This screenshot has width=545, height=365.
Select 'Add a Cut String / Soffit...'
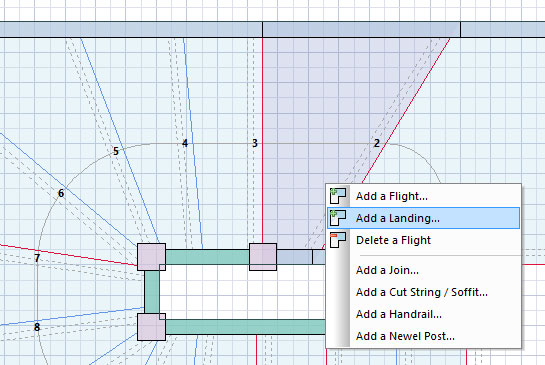[423, 292]
